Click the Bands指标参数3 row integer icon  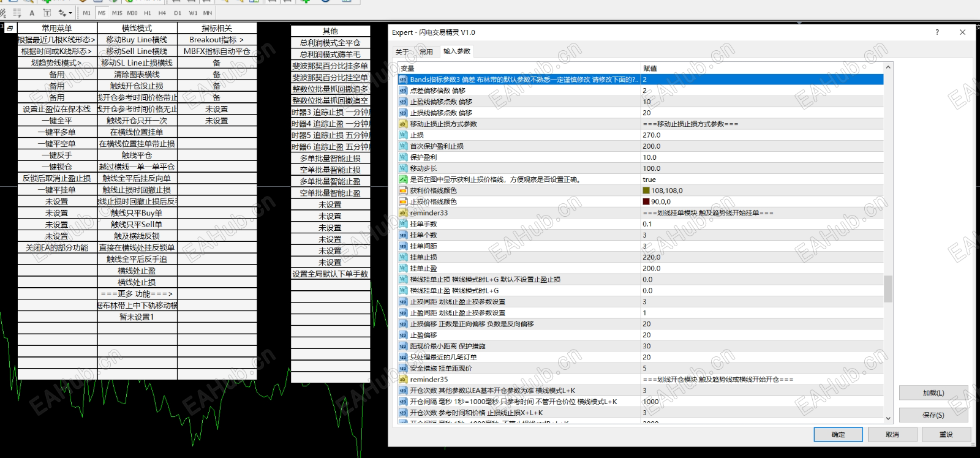(x=403, y=80)
